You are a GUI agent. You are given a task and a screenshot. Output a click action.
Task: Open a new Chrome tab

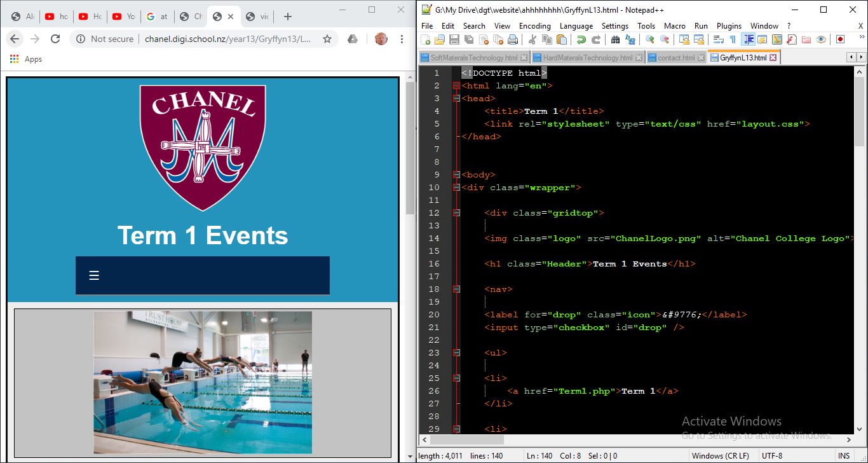pyautogui.click(x=288, y=17)
